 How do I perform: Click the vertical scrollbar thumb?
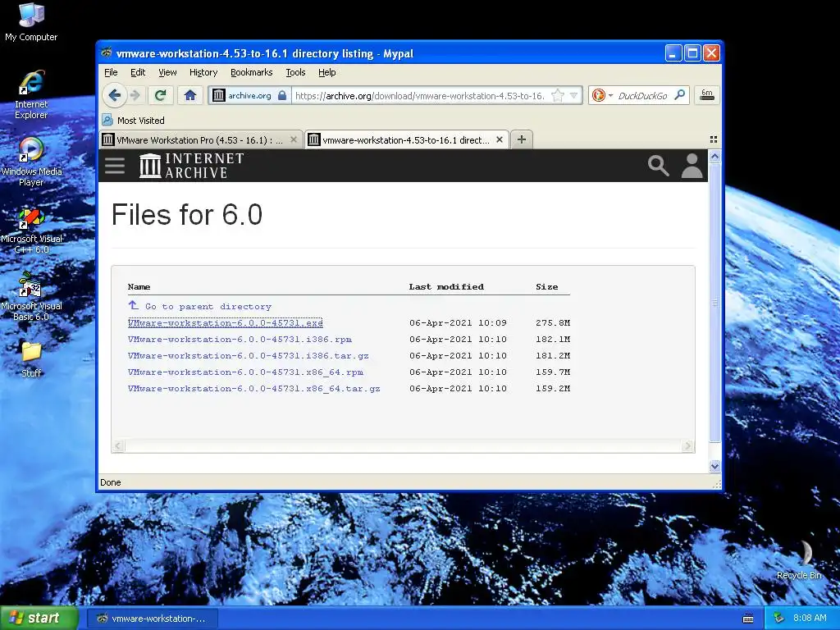tap(714, 303)
